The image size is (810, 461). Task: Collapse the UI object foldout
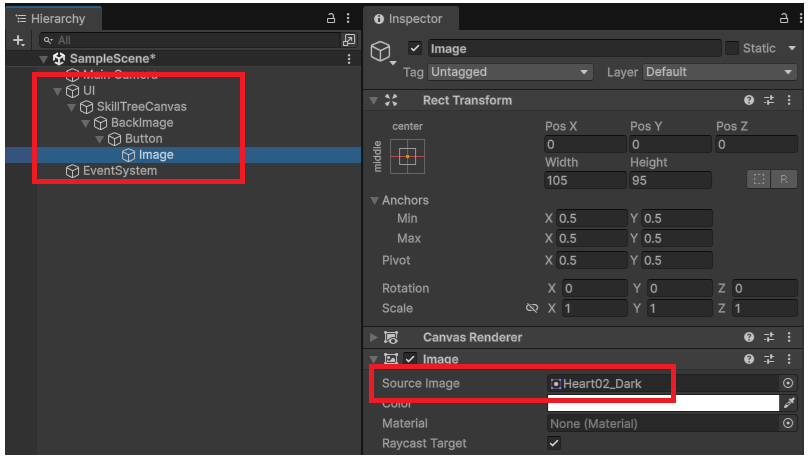[57, 91]
